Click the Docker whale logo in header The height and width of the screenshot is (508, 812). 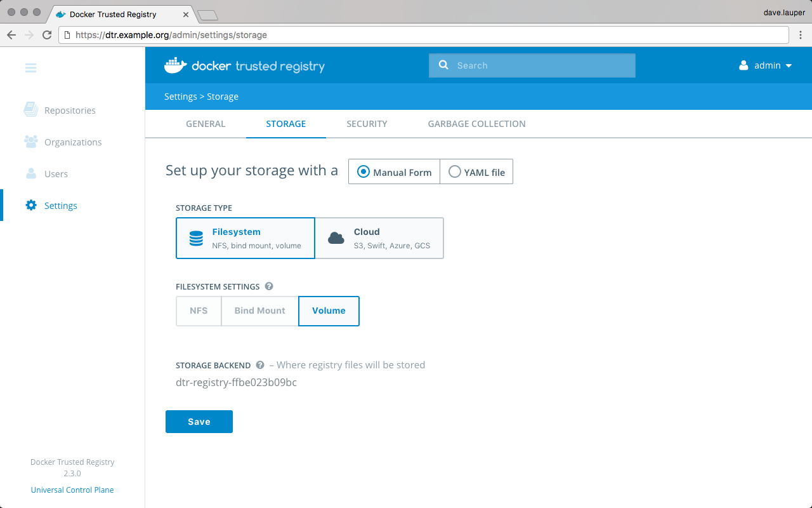(x=176, y=65)
